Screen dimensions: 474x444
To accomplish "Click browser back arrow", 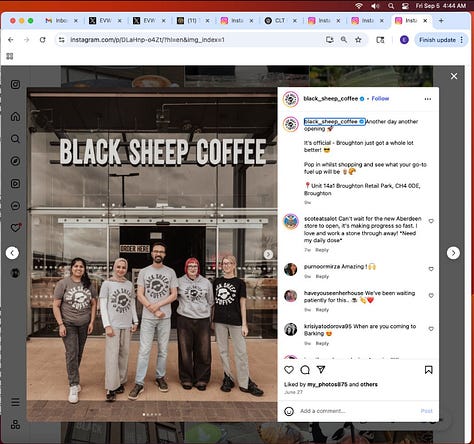I will point(11,40).
